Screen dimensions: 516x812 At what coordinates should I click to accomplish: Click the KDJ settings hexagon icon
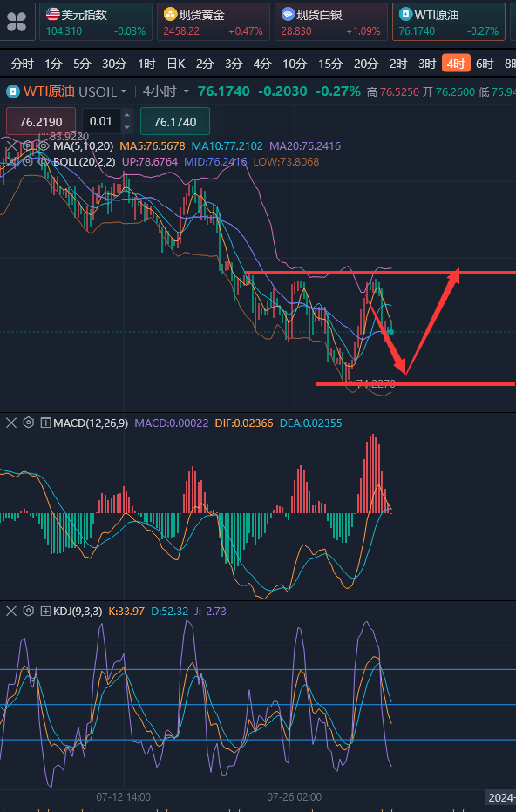29,611
